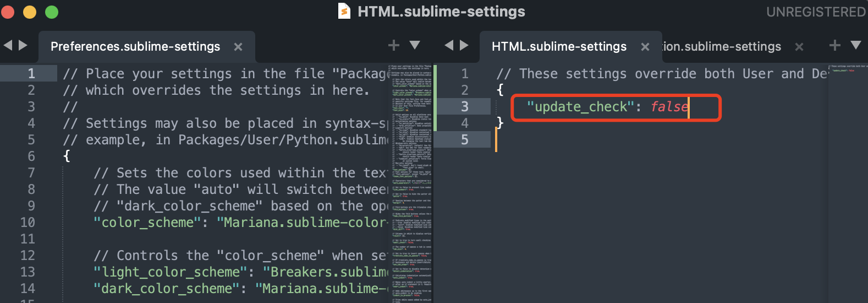Image resolution: width=868 pixels, height=303 pixels.
Task: Add new tab in left pane
Action: tap(394, 45)
